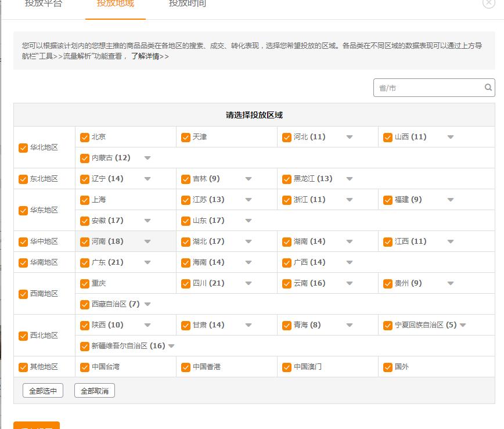Viewport: 504px width, 429px height.
Task: Toggle the 上海 checkbox
Action: point(85,200)
